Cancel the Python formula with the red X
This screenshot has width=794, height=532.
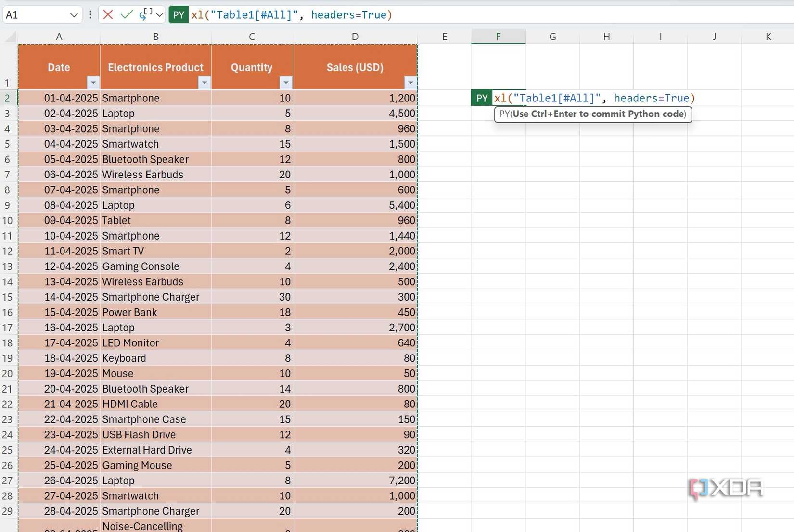click(108, 14)
